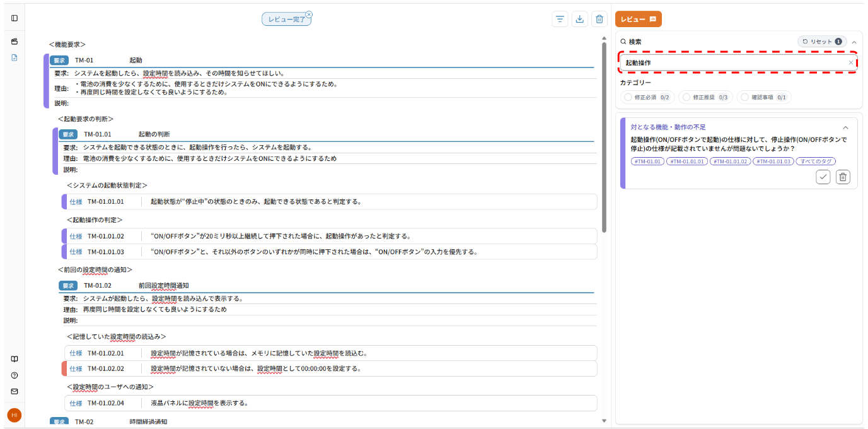The height and width of the screenshot is (429, 868).
Task: Open the documentation book icon in the sidebar
Action: click(14, 358)
